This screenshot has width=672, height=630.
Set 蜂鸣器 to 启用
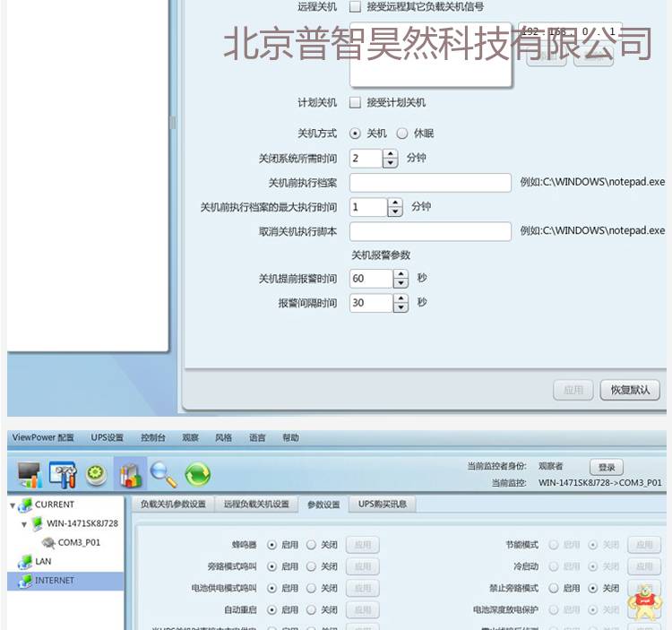click(271, 545)
